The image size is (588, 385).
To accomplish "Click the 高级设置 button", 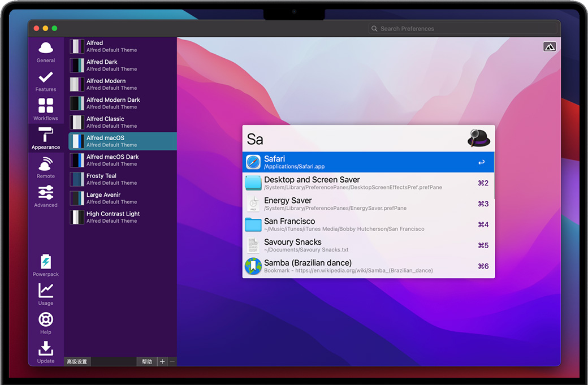I will point(77,361).
